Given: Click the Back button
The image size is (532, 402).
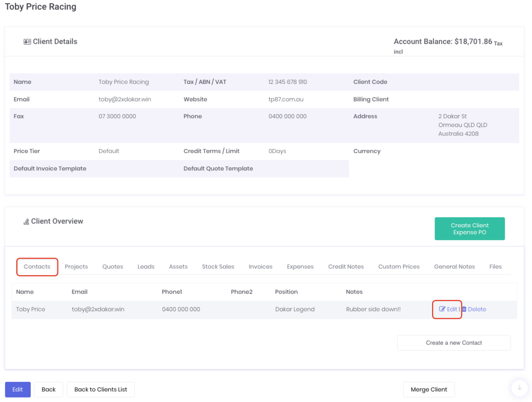Looking at the screenshot, I should tap(49, 389).
